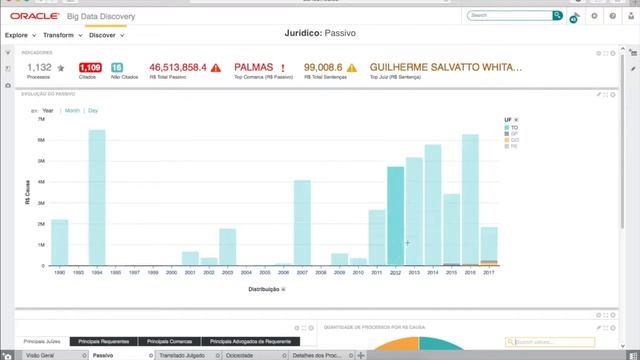The height and width of the screenshot is (360, 640).
Task: Open gear options for Quantidade de Processos panel
Action: point(613,328)
